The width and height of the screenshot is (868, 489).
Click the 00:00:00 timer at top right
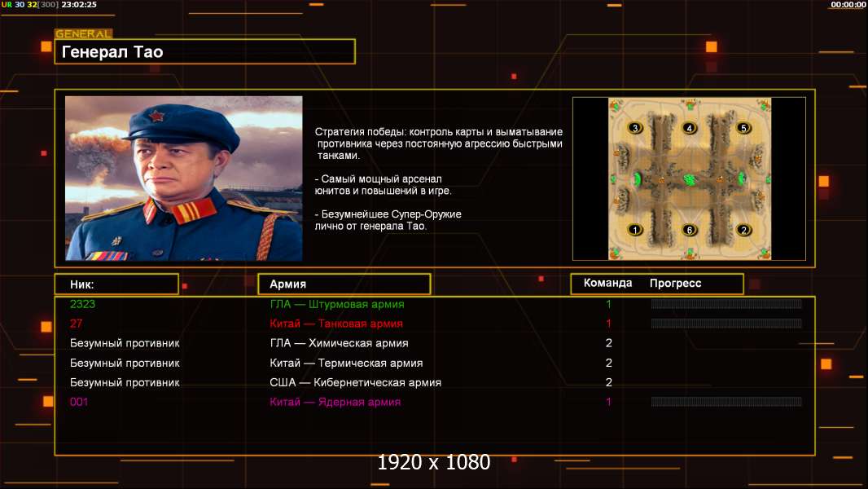[848, 4]
